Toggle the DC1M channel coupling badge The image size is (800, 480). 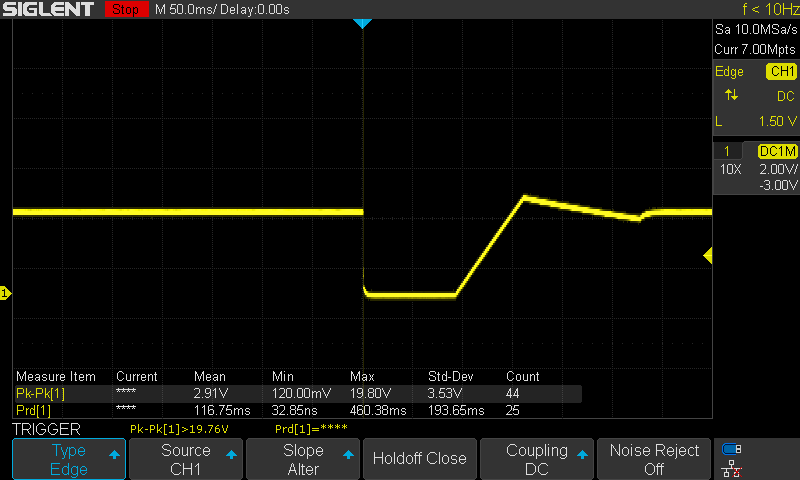(777, 151)
